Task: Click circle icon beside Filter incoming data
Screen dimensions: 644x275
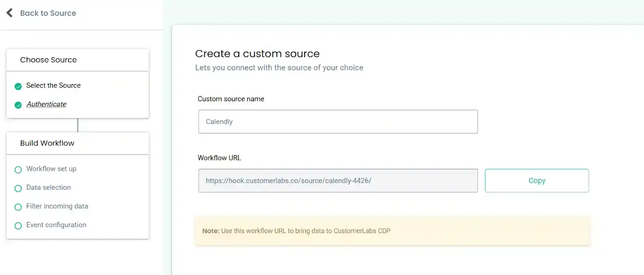Action: pyautogui.click(x=18, y=207)
